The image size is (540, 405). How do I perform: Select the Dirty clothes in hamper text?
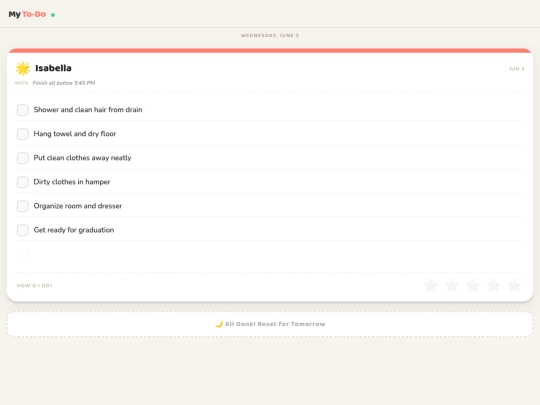(x=72, y=182)
